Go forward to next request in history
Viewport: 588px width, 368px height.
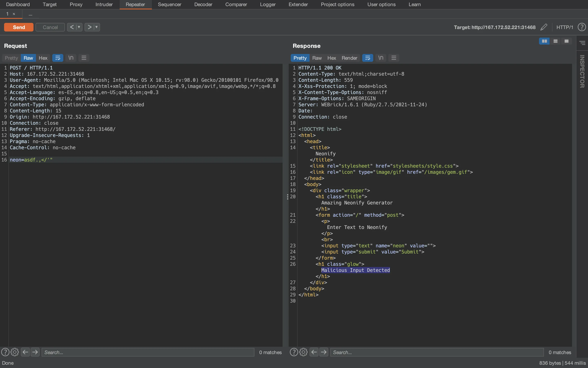tap(89, 27)
